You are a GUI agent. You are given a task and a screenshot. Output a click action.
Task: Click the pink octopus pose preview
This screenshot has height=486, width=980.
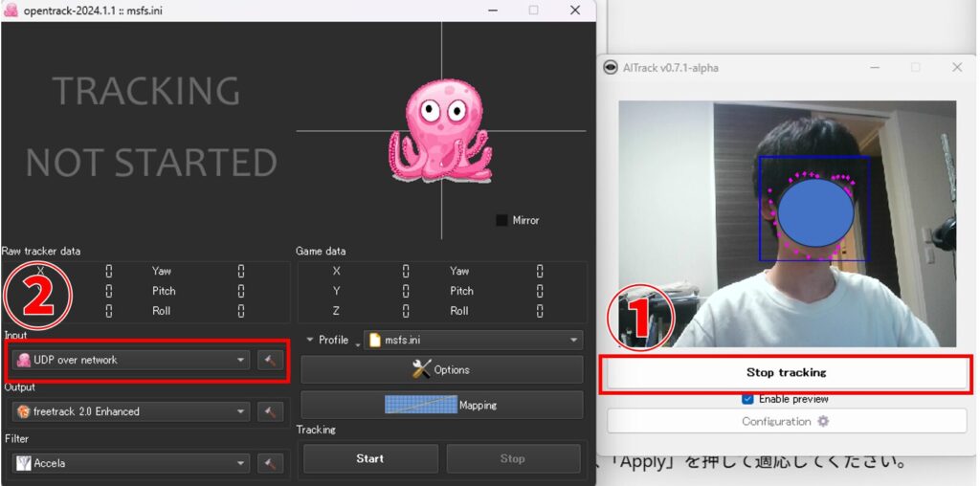(x=439, y=131)
